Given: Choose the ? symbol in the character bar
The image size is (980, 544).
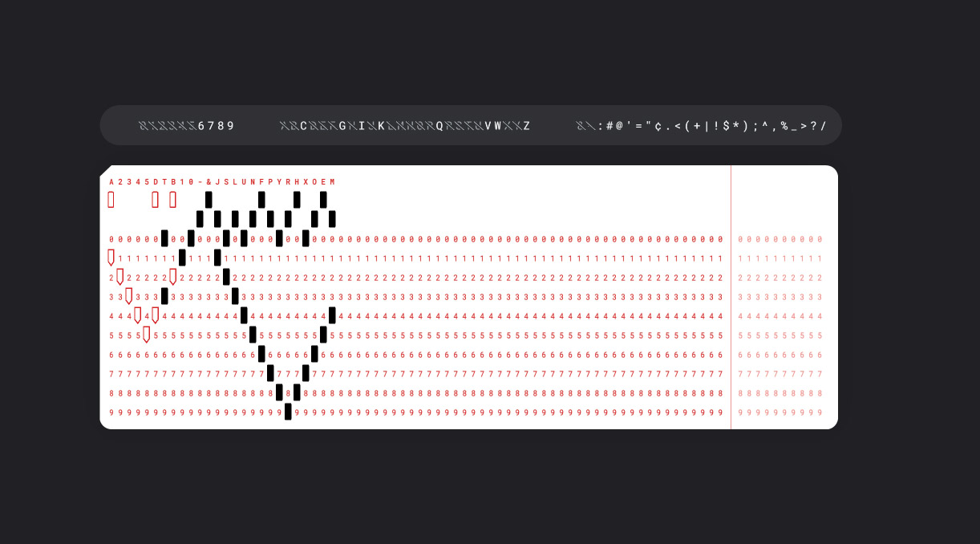Looking at the screenshot, I should click(x=813, y=126).
